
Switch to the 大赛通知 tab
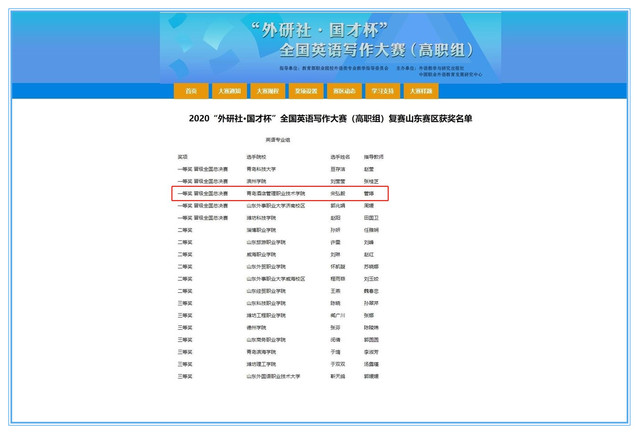pos(229,91)
